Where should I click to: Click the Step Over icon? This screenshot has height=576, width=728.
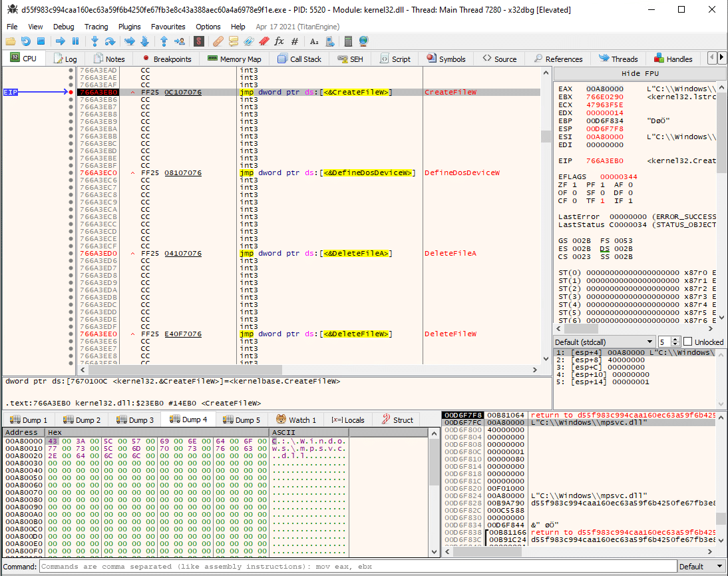[x=110, y=41]
